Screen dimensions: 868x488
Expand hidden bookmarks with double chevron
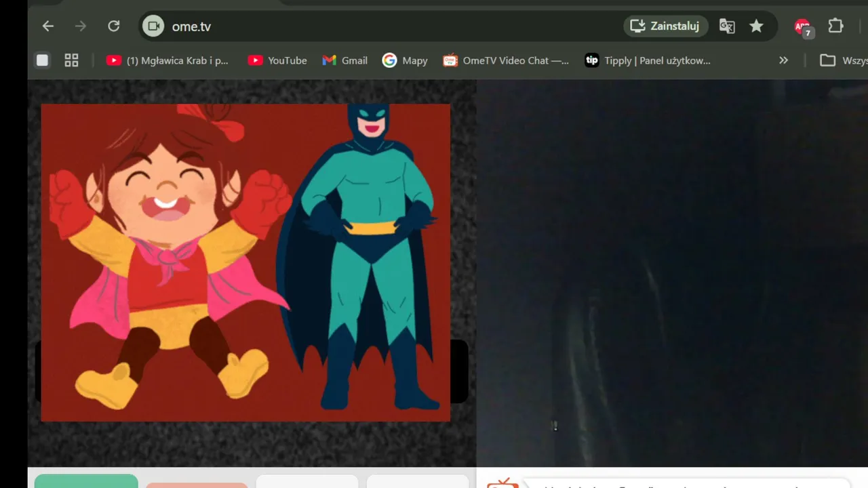coord(783,60)
